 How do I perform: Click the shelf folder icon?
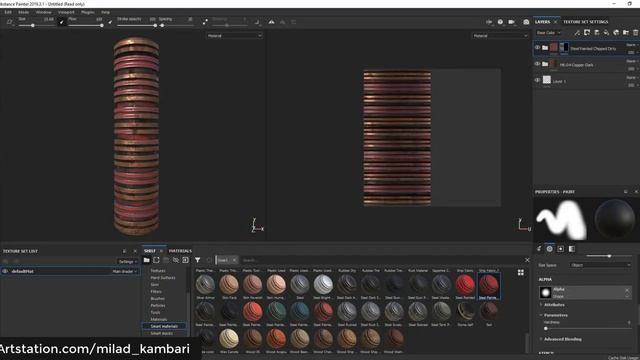(147, 260)
